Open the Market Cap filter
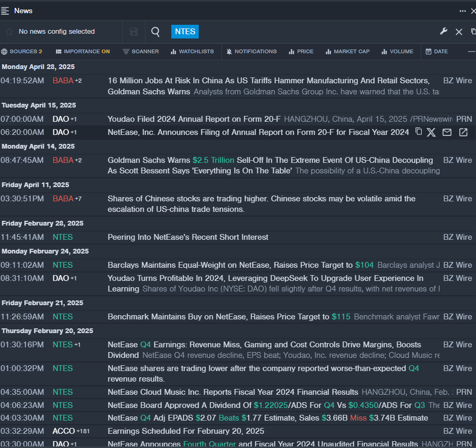This screenshot has height=448, width=476. [x=347, y=52]
